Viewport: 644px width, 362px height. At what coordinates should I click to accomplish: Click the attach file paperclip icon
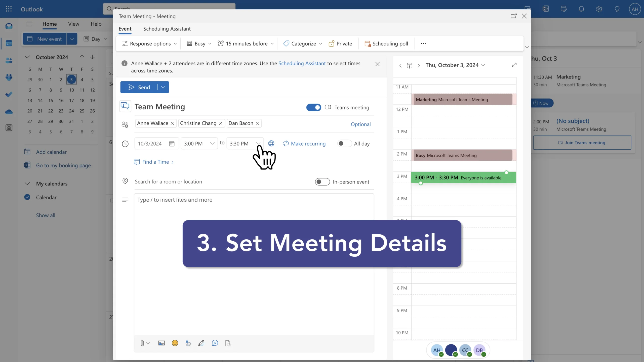(142, 343)
